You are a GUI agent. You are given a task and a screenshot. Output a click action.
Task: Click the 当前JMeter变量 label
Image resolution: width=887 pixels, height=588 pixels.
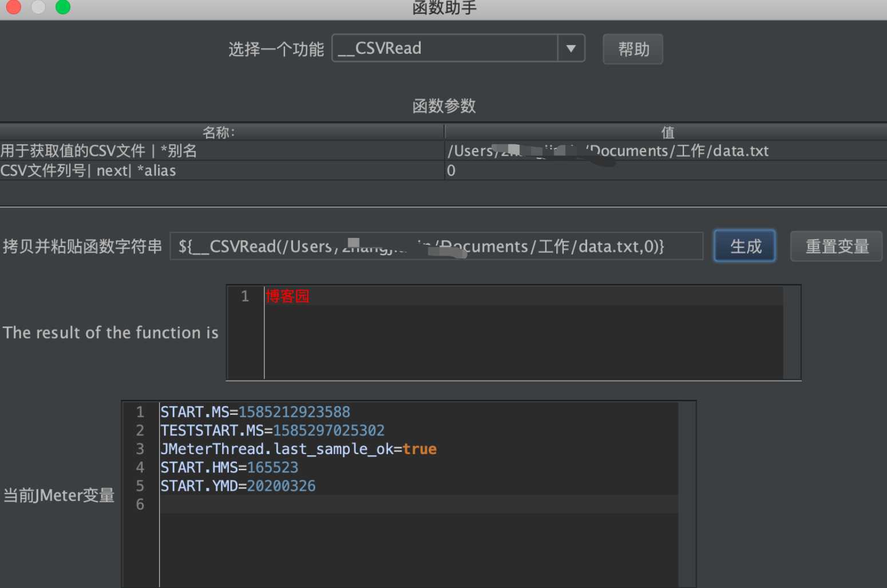tap(59, 495)
